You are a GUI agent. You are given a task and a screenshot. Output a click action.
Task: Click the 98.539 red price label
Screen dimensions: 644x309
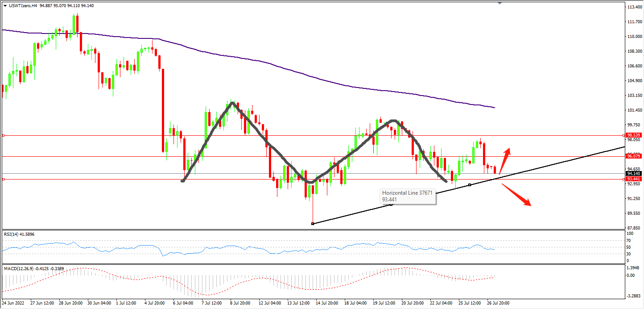[633, 135]
